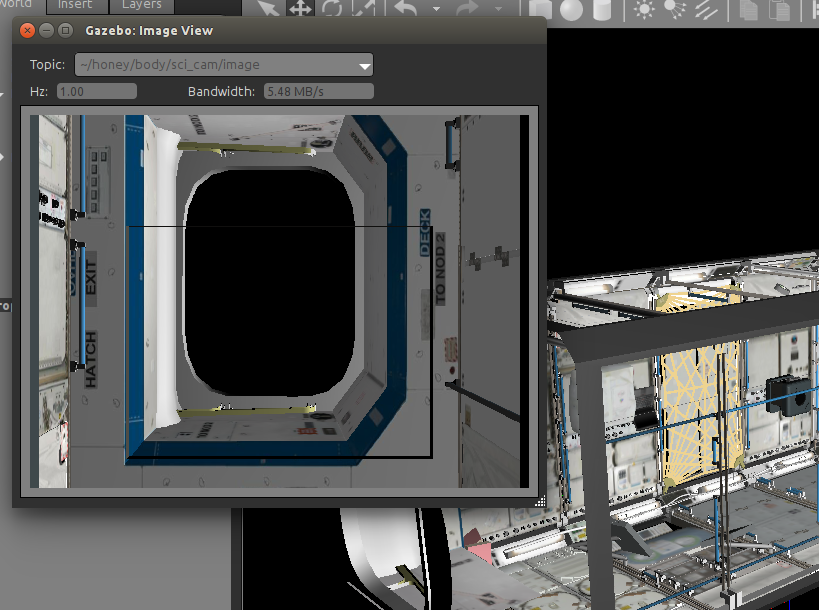Add a point light to the scene
819x610 pixels.
pos(643,7)
